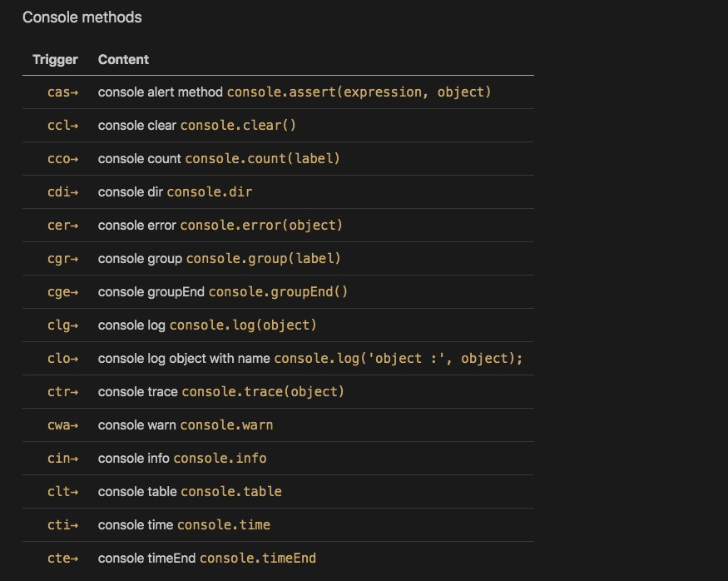This screenshot has height=581, width=728.
Task: Click the console.log('object :', object); snippet
Action: 398,358
